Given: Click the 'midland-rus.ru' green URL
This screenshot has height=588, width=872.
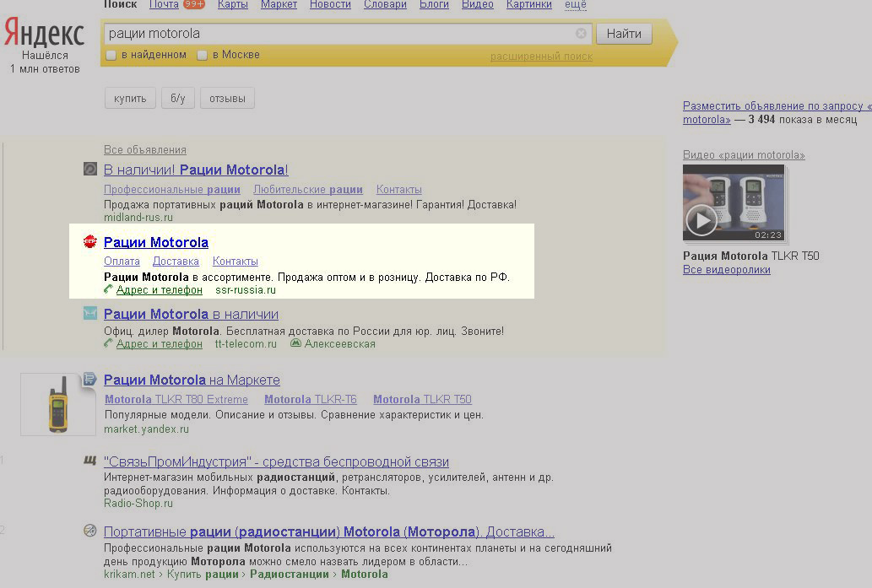Looking at the screenshot, I should (138, 218).
